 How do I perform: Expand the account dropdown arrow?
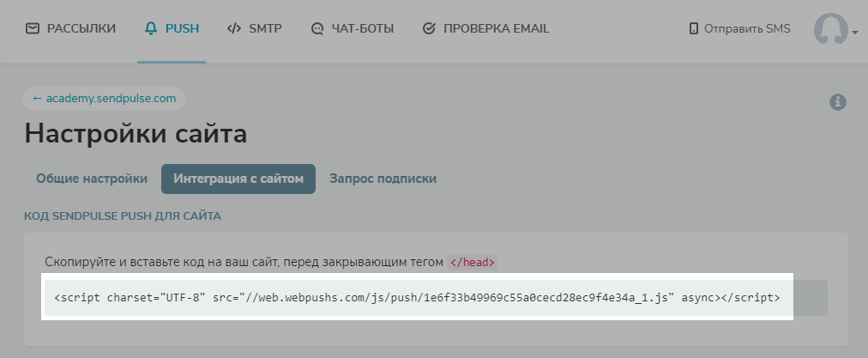coord(855,33)
